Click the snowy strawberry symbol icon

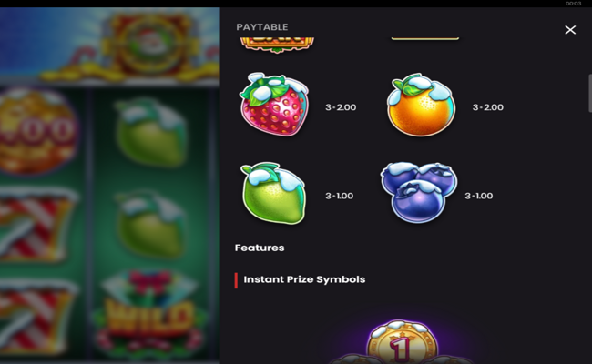tap(274, 105)
